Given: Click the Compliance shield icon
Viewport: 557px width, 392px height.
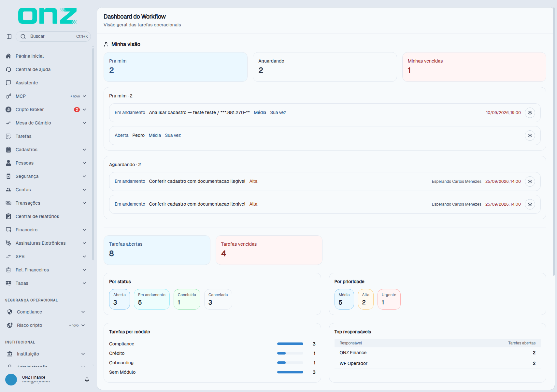Looking at the screenshot, I should pyautogui.click(x=10, y=312).
